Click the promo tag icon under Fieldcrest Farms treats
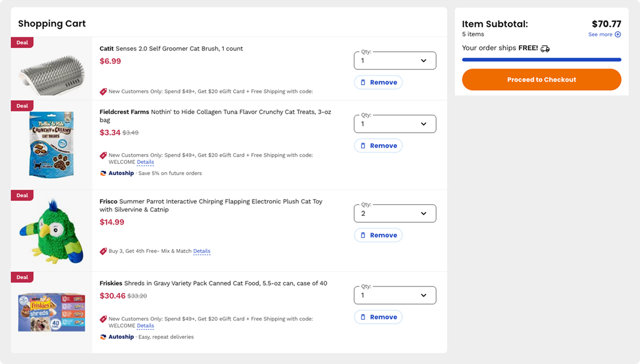Screen dimensions: 640x364 click(103, 155)
